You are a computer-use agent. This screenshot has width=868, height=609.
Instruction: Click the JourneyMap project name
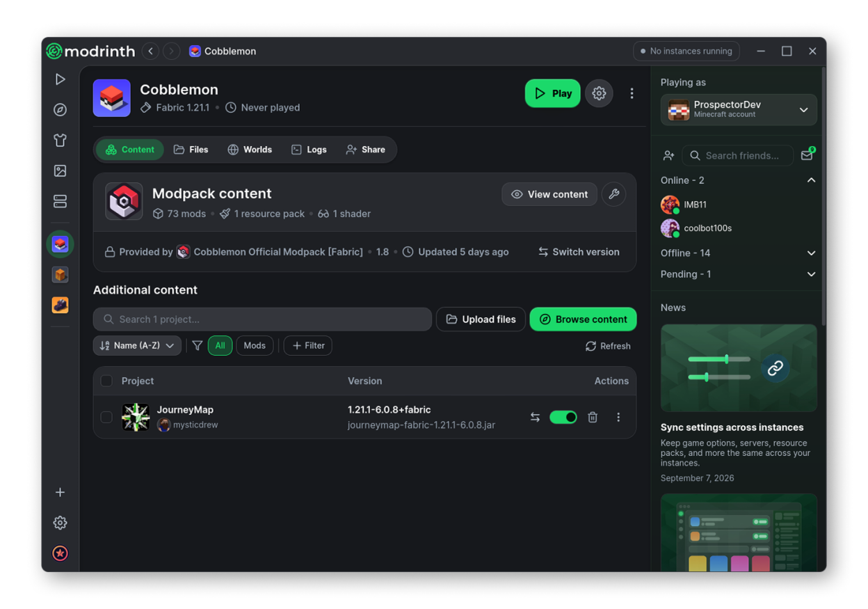[x=185, y=409]
